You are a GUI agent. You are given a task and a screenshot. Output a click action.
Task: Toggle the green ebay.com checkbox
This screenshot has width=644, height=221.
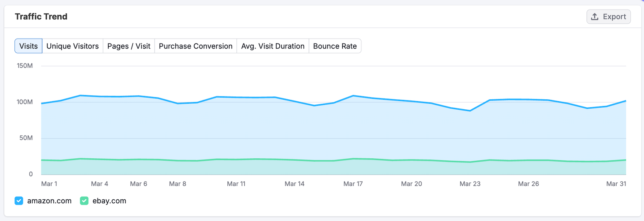point(84,201)
